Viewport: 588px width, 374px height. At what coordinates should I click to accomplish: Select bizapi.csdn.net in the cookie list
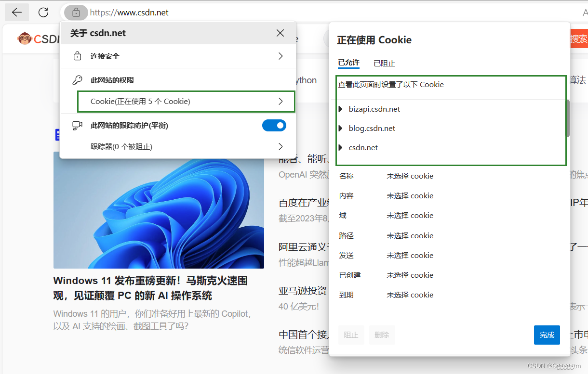click(374, 109)
